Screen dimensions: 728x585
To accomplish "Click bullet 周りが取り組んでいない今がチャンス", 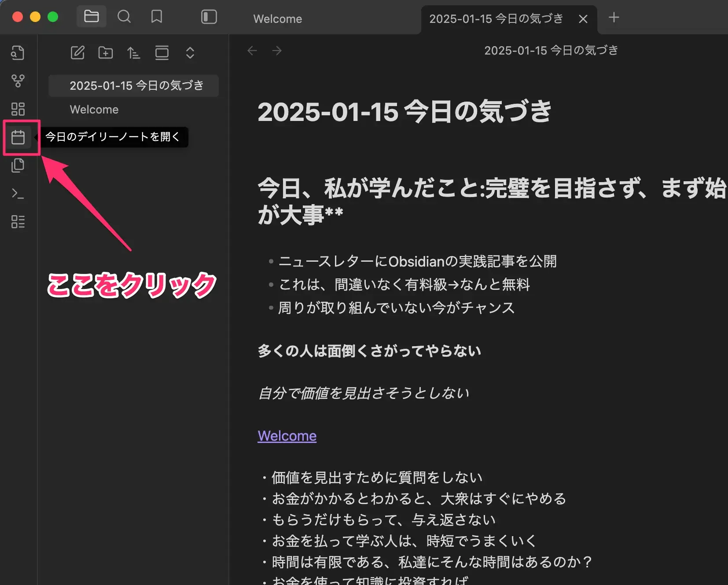I will tap(396, 307).
